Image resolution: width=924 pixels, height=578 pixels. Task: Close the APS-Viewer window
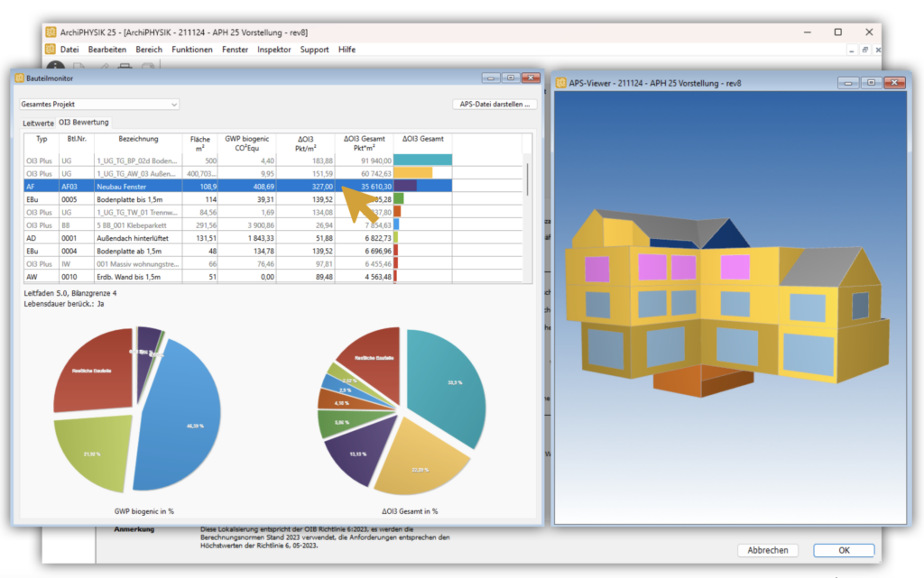[894, 83]
